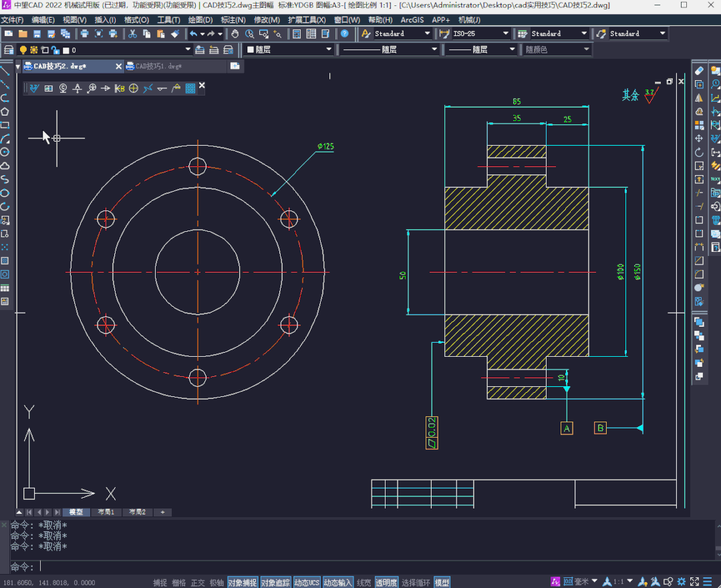Image resolution: width=721 pixels, height=588 pixels.
Task: Click the Undo arrow icon
Action: (193, 33)
